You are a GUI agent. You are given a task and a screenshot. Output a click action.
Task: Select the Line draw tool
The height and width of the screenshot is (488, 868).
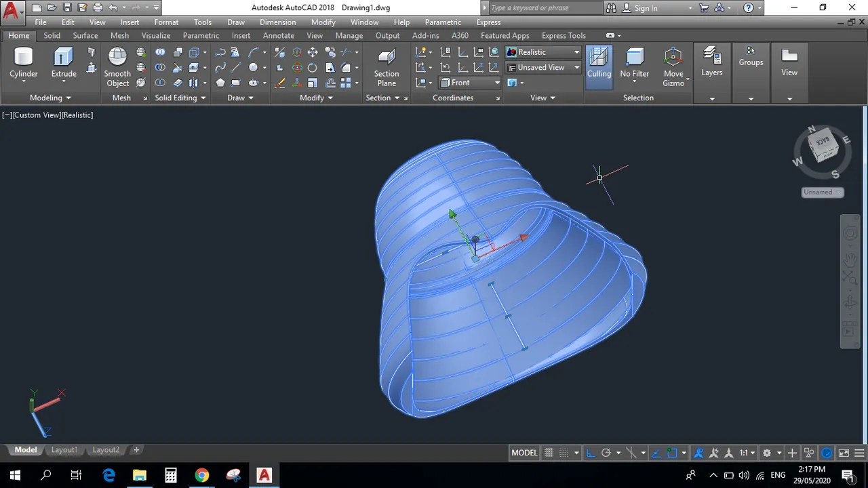coord(236,68)
